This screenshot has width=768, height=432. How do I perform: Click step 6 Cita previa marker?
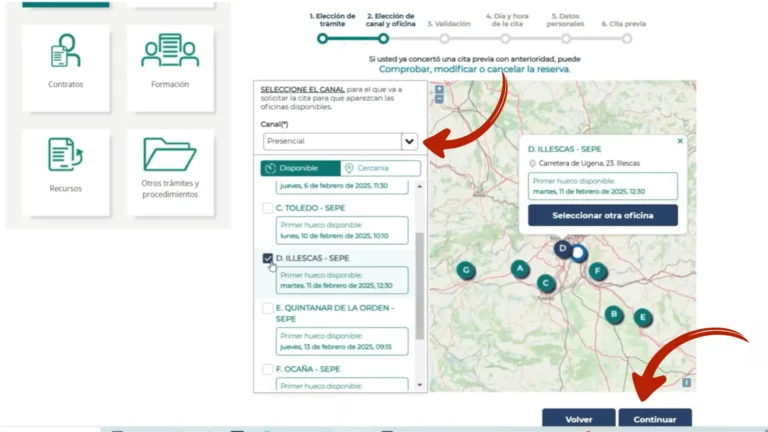pos(627,38)
